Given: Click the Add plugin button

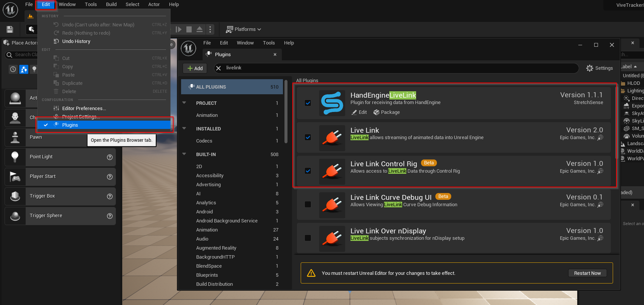Looking at the screenshot, I should click(x=195, y=68).
